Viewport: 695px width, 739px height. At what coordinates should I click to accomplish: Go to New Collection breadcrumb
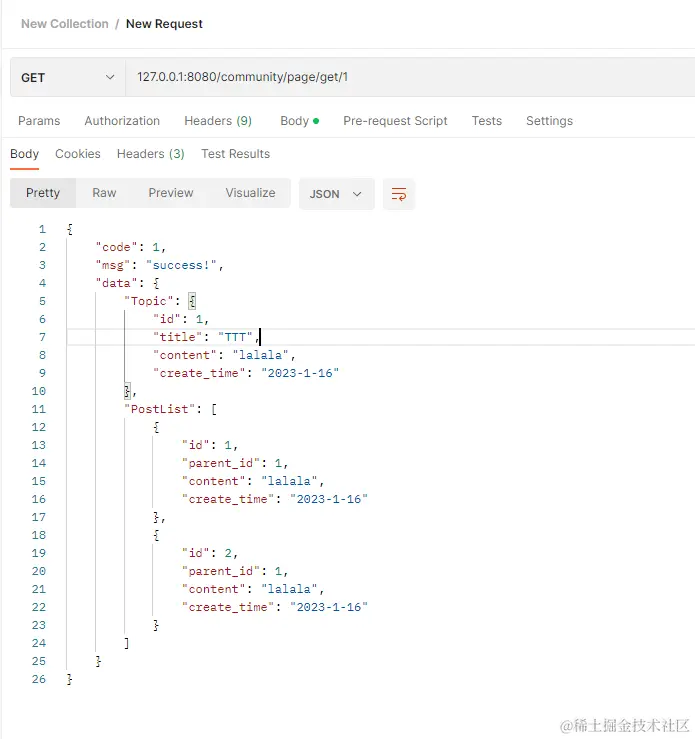coord(65,24)
